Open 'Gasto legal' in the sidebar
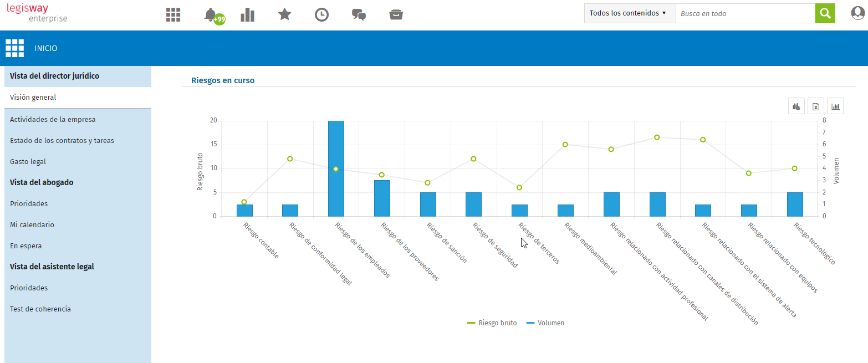 (28, 162)
